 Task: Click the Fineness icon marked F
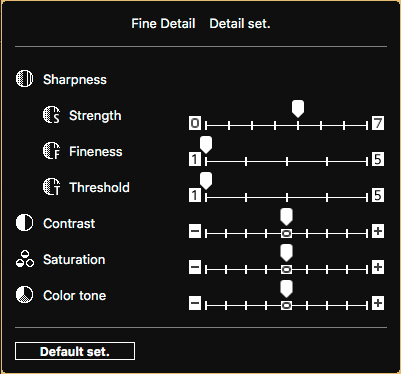(51, 151)
